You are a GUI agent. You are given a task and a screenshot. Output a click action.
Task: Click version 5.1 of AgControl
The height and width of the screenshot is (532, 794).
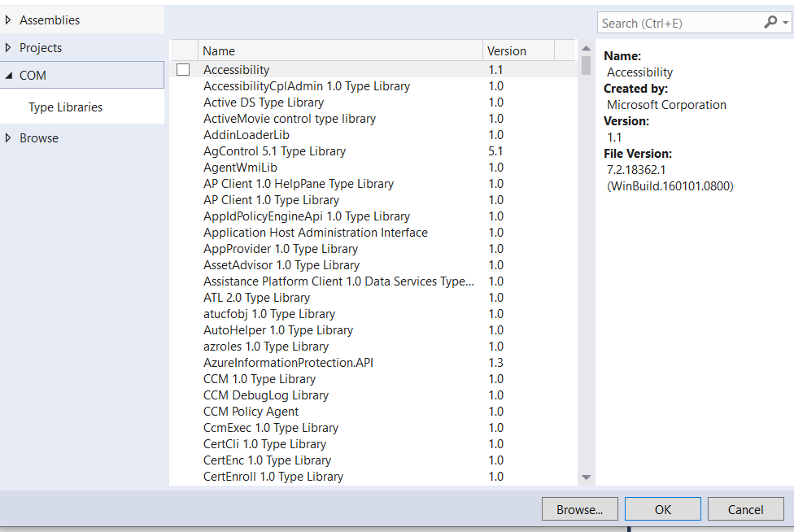coord(495,150)
